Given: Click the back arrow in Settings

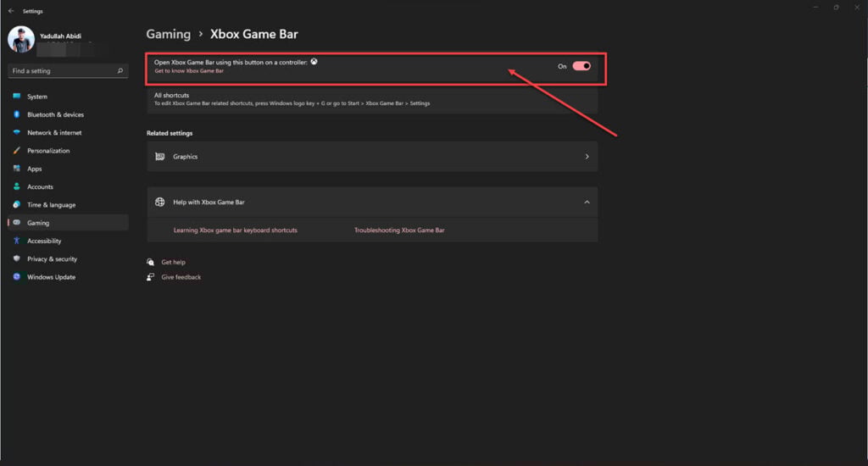Looking at the screenshot, I should [11, 10].
